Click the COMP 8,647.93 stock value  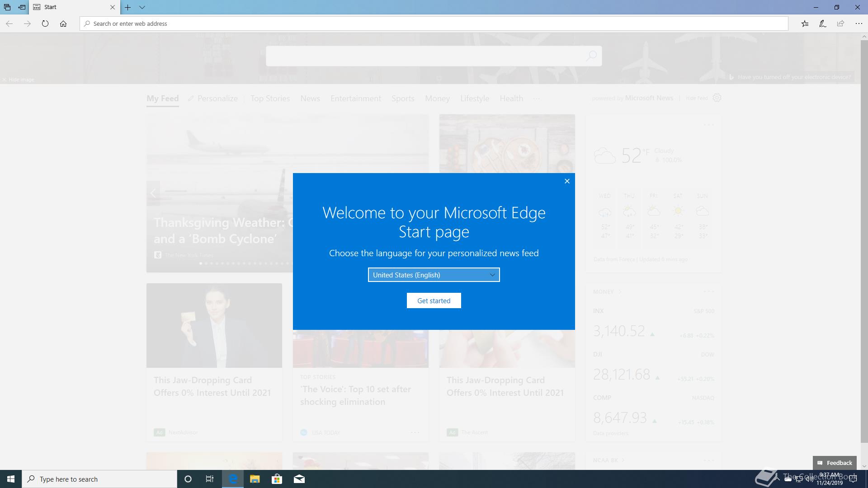(x=620, y=418)
